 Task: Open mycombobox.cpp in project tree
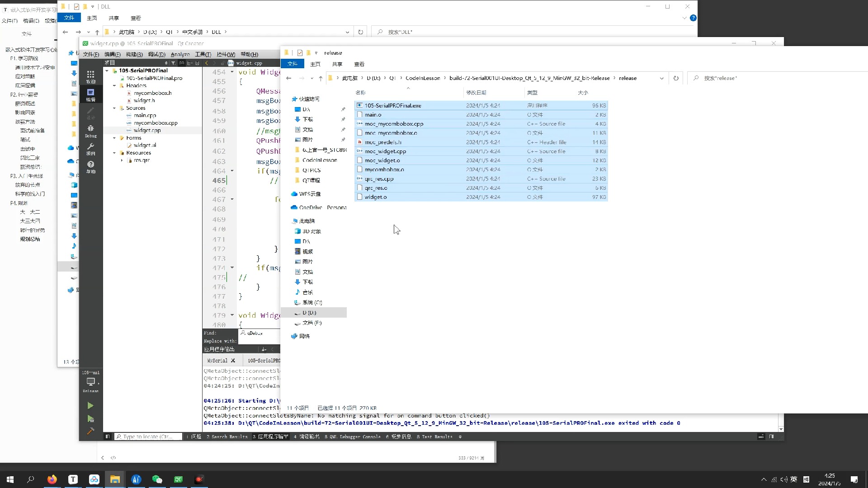click(x=155, y=123)
